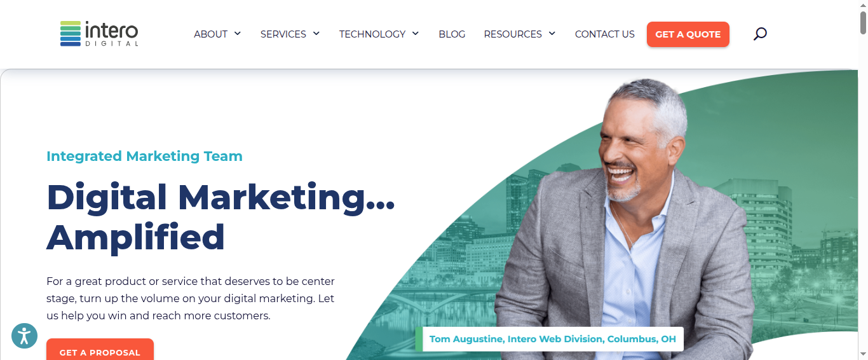This screenshot has width=868, height=360.
Task: Visit the Contact Us page
Action: 605,34
